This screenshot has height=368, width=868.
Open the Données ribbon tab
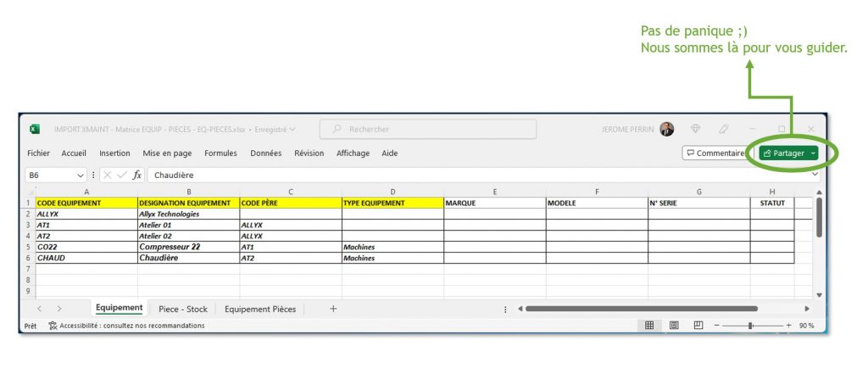(265, 153)
